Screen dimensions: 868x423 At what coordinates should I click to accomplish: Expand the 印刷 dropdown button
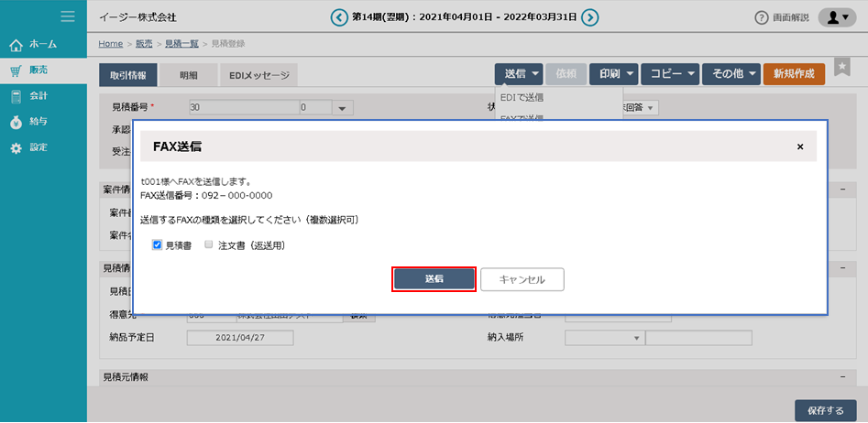[x=612, y=73]
